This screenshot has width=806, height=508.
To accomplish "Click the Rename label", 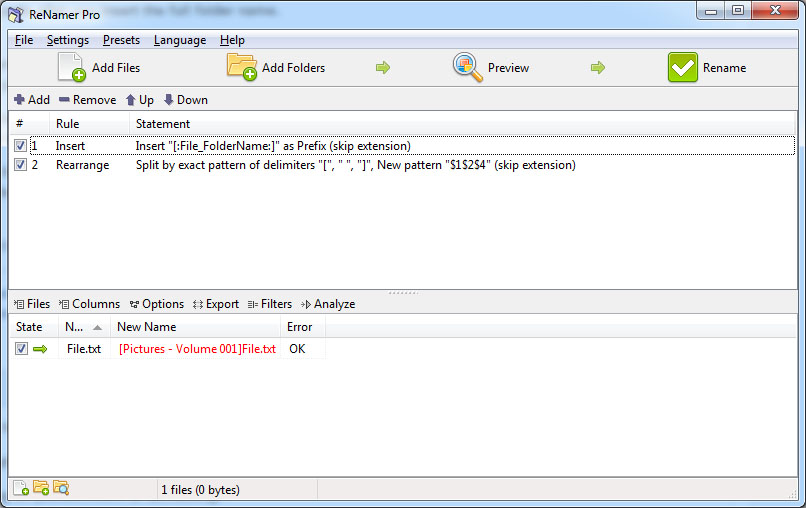I will 724,68.
